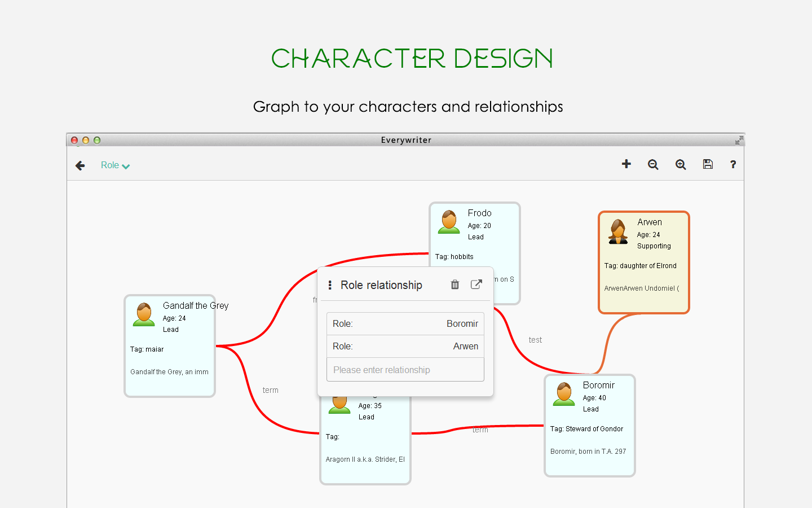Click the open external link icon in popup

[x=476, y=284]
